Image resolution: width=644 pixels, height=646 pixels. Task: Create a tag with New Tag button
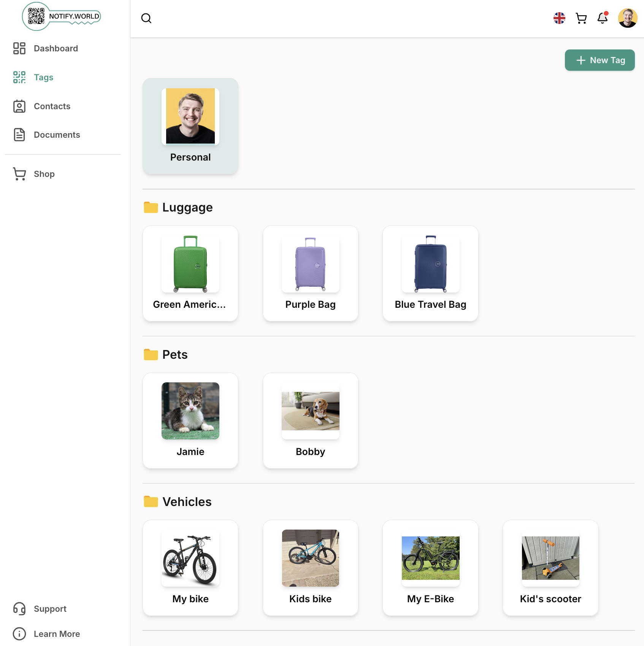(x=600, y=60)
